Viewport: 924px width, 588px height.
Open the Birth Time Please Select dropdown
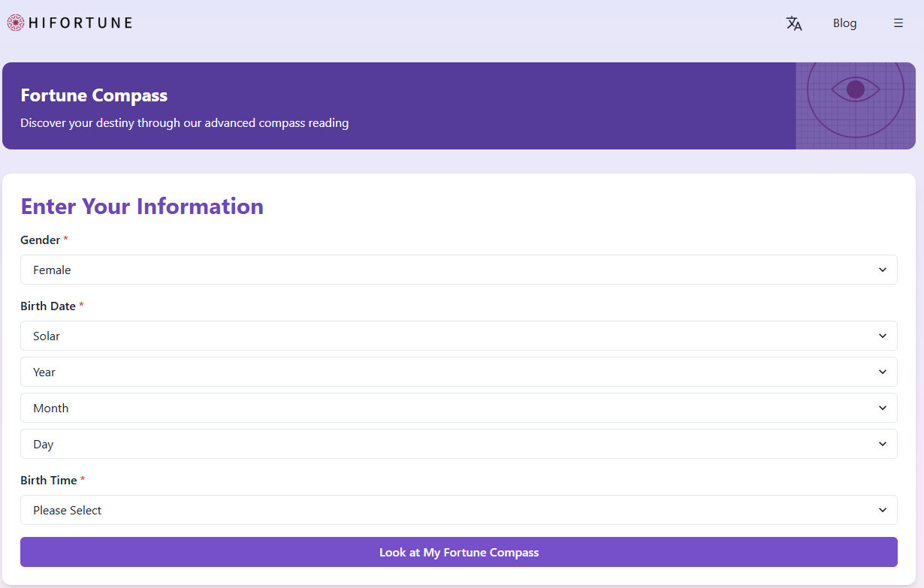pos(459,510)
